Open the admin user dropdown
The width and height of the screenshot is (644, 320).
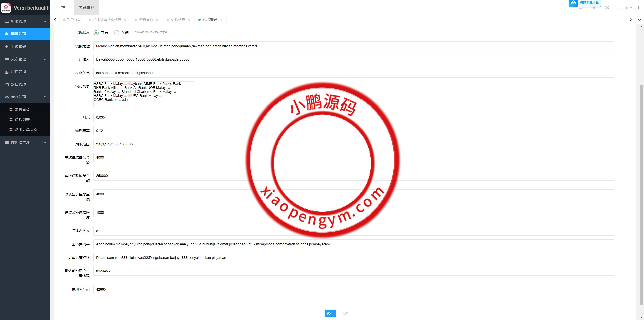point(625,8)
